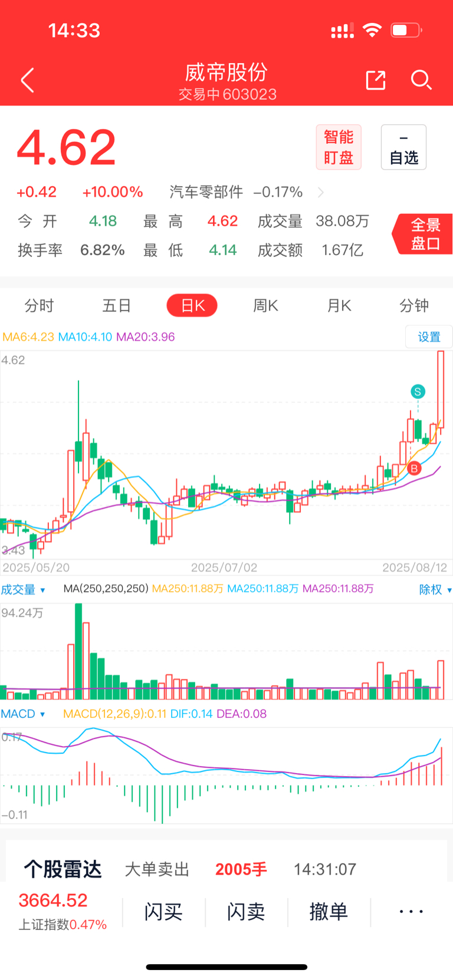
Task: Tap the DIF:0.14 label
Action: (191, 714)
